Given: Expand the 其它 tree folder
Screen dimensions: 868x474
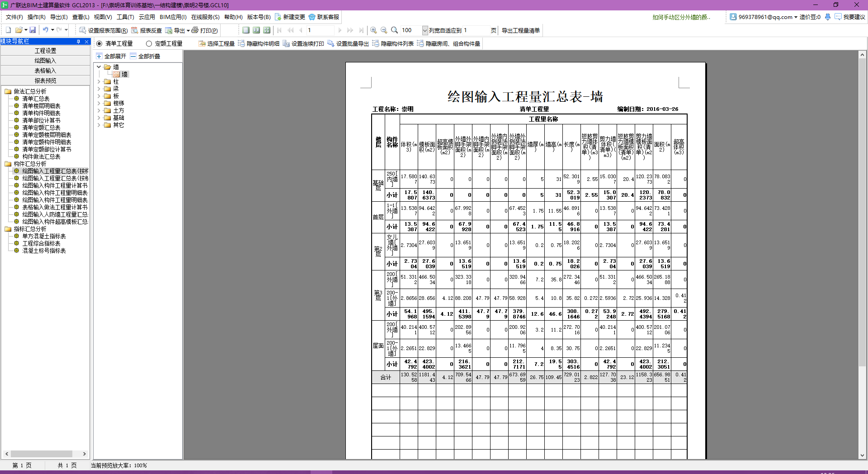Looking at the screenshot, I should click(x=99, y=125).
